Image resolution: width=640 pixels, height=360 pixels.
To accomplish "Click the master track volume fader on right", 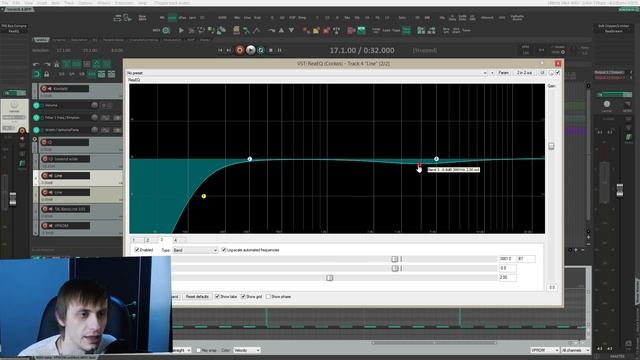I will tap(620, 190).
